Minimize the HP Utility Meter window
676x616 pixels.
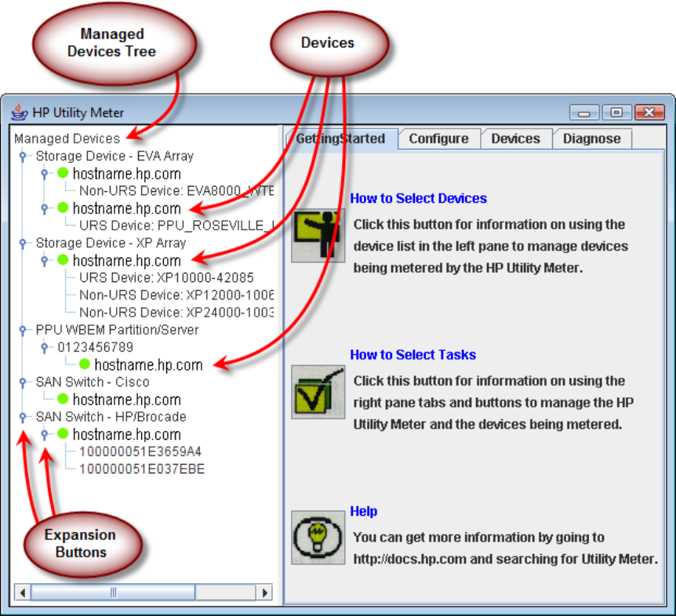pyautogui.click(x=584, y=113)
